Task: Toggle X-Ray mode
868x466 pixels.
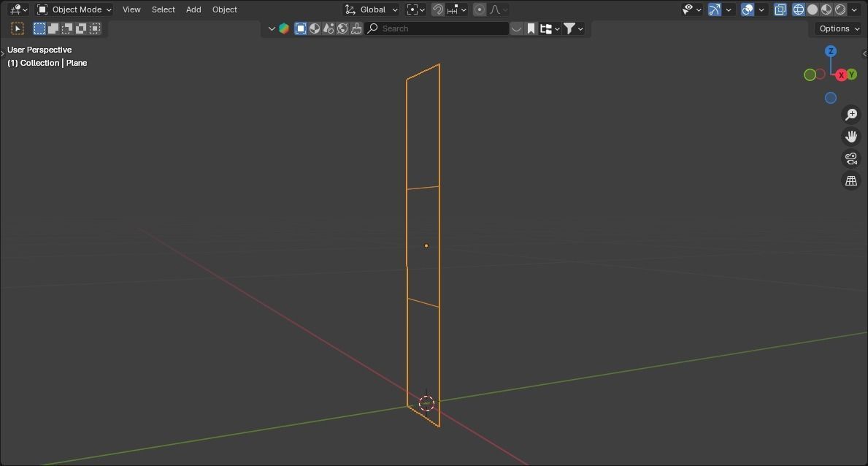Action: pos(780,9)
